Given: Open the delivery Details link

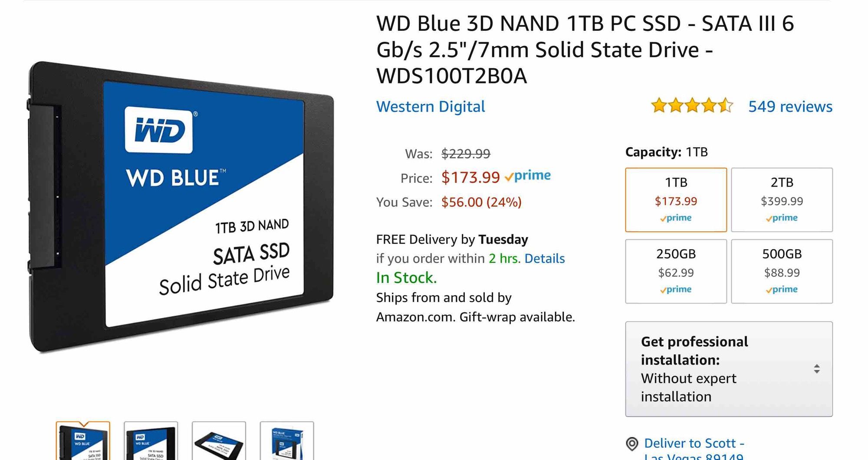Looking at the screenshot, I should point(545,258).
